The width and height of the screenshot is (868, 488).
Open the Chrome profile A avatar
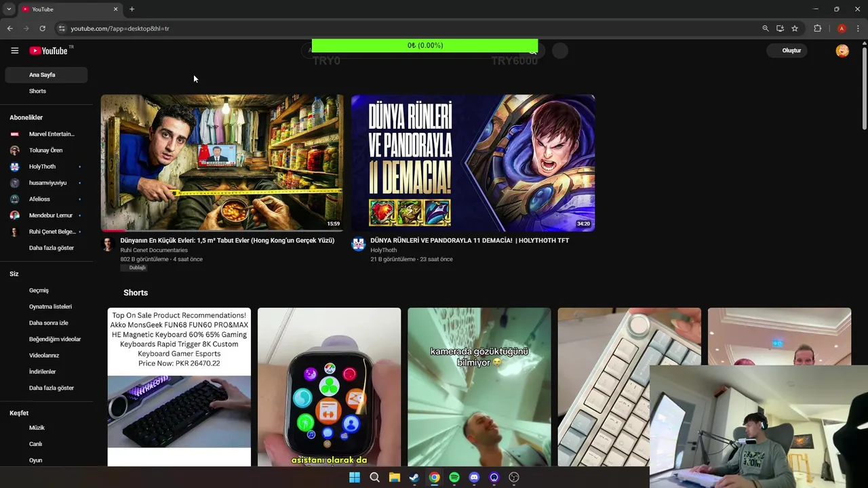pos(842,28)
